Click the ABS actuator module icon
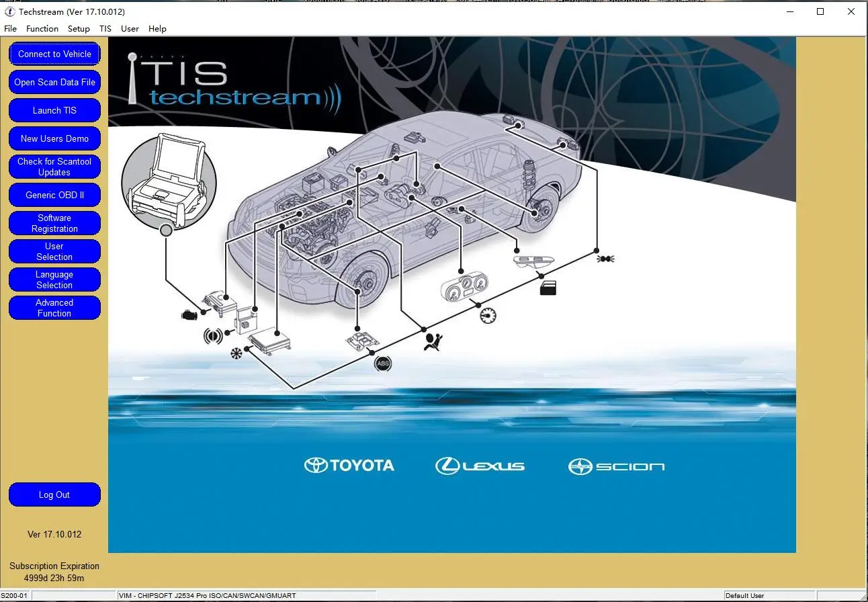The image size is (868, 602). coord(362,342)
